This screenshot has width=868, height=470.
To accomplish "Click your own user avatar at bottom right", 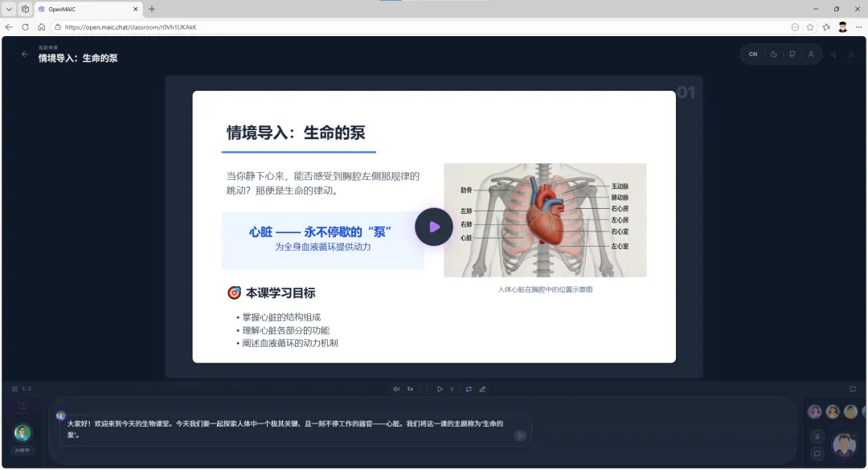I will point(844,444).
